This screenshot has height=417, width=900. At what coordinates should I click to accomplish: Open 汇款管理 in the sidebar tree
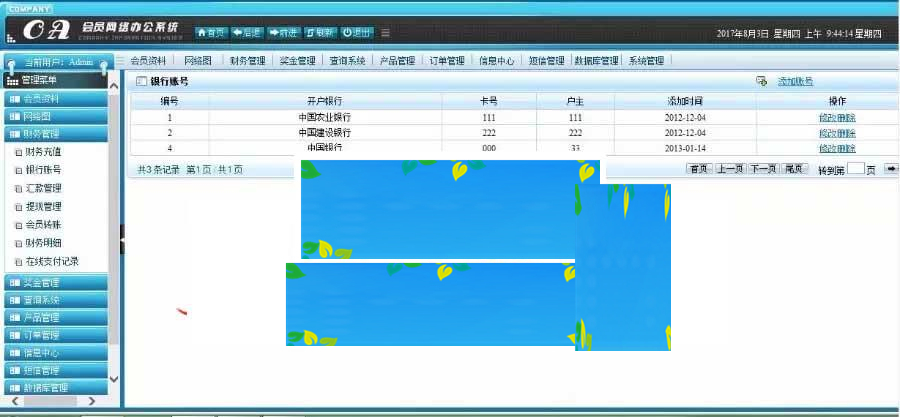44,188
